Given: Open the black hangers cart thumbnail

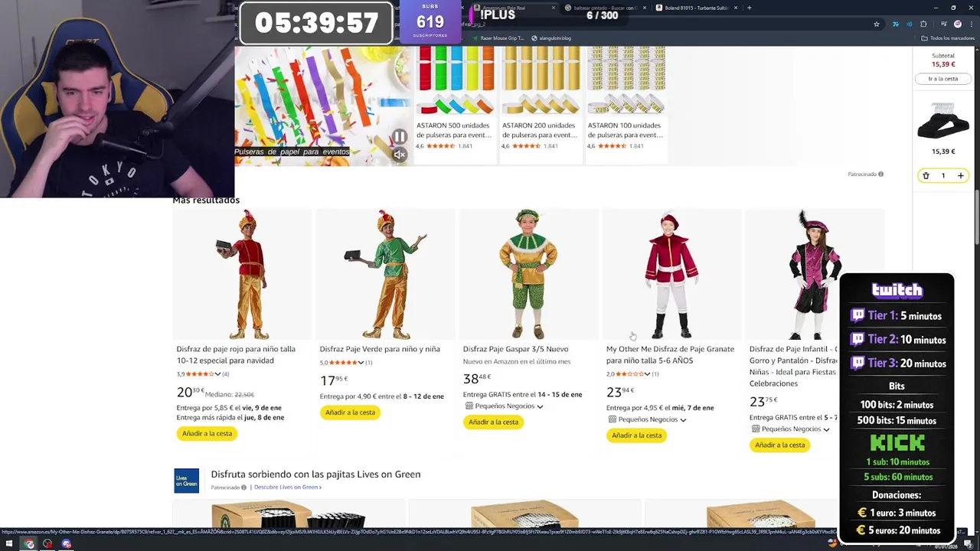Looking at the screenshot, I should click(x=943, y=122).
